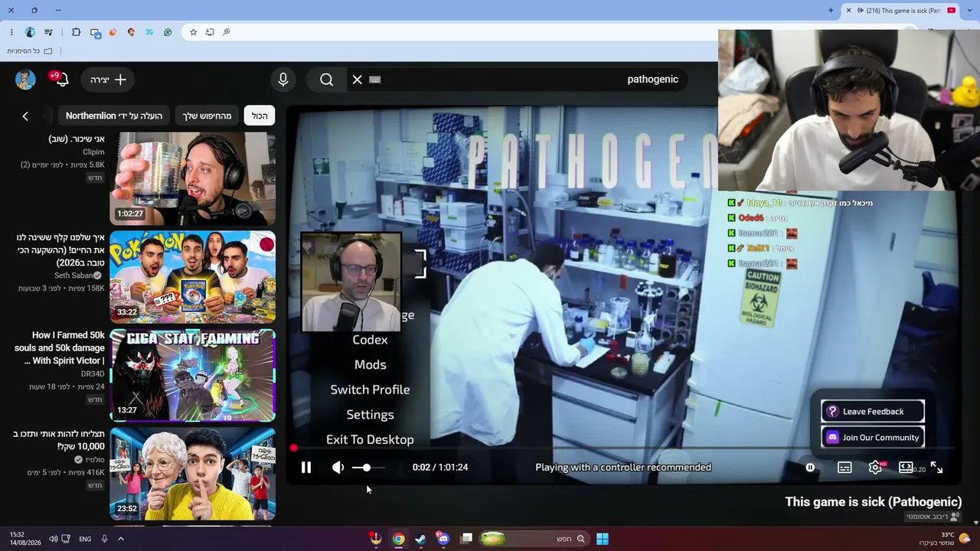Click the ENG language indicator
Image resolution: width=980 pixels, height=551 pixels.
point(85,539)
